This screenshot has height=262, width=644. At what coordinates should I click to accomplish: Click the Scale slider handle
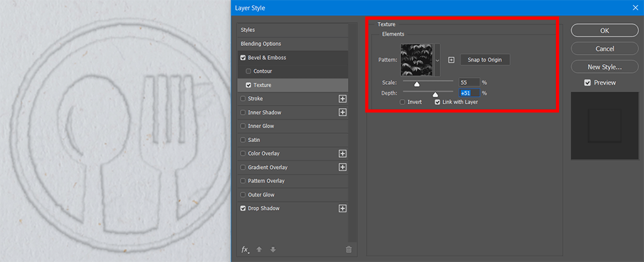pyautogui.click(x=417, y=84)
